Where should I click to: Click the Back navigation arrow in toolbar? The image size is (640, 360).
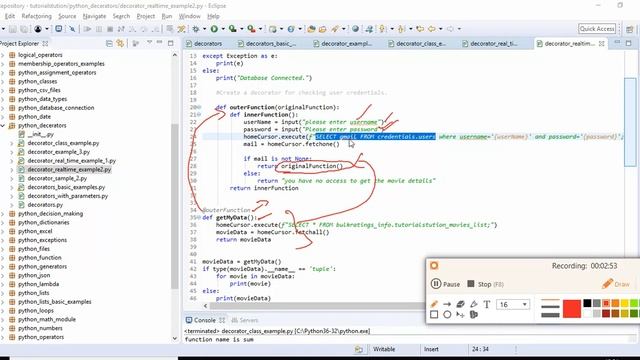point(432,29)
